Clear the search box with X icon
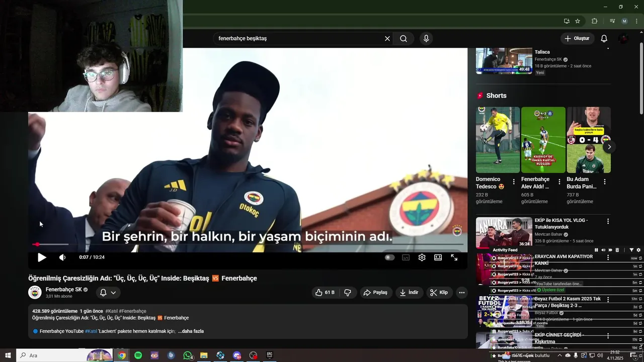 pyautogui.click(x=387, y=39)
